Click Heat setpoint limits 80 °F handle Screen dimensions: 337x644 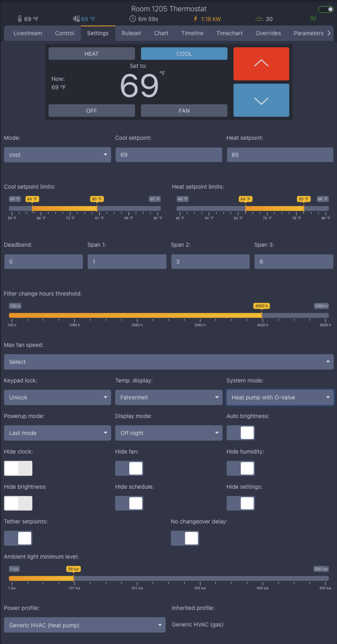(304, 199)
